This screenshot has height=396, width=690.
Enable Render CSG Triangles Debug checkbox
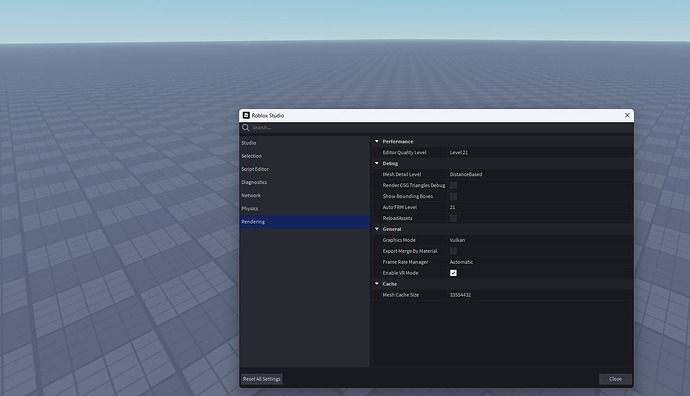[x=453, y=185]
